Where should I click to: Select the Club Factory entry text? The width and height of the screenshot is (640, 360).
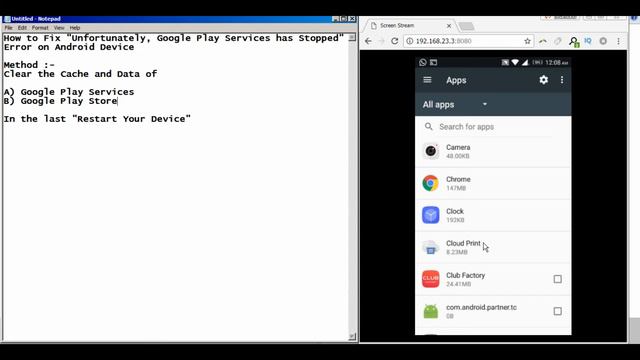click(465, 279)
